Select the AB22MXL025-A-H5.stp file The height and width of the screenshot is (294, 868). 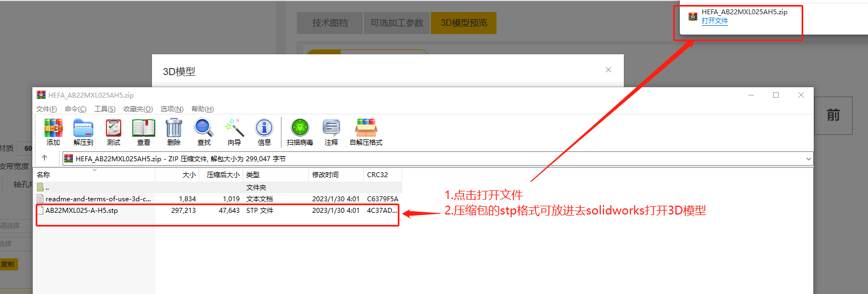point(82,211)
